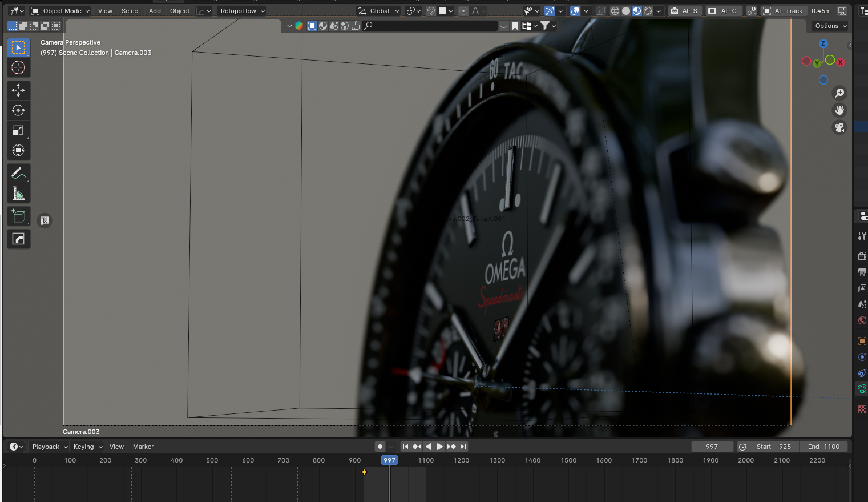Viewport: 868px width, 502px height.
Task: Open the Tool properties tab icon
Action: coord(862,236)
